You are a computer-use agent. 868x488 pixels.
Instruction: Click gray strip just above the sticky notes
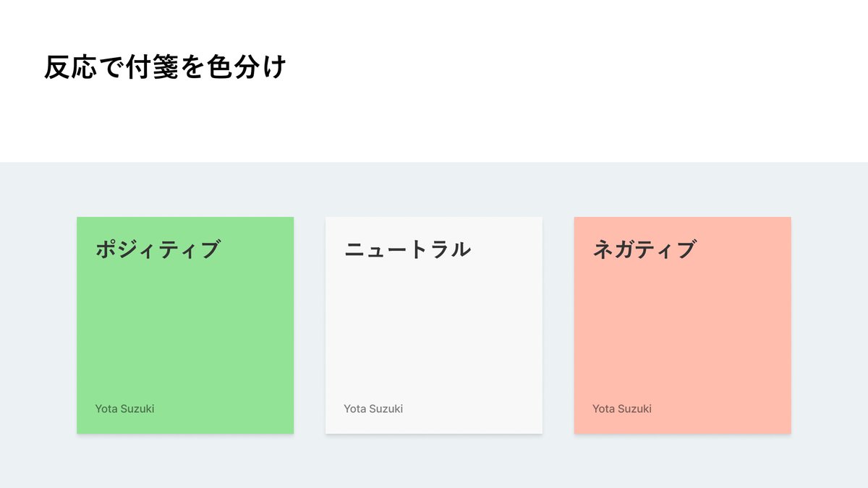point(434,189)
